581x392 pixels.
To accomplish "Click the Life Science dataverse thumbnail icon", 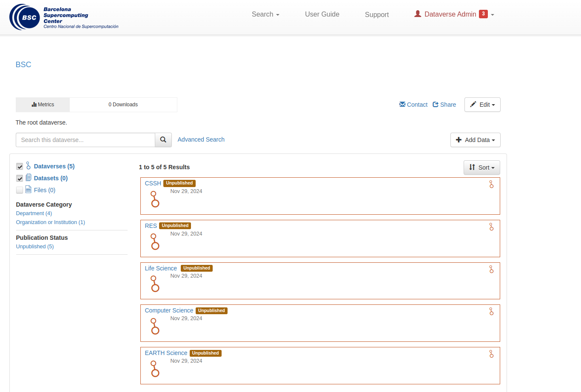I will pyautogui.click(x=155, y=284).
